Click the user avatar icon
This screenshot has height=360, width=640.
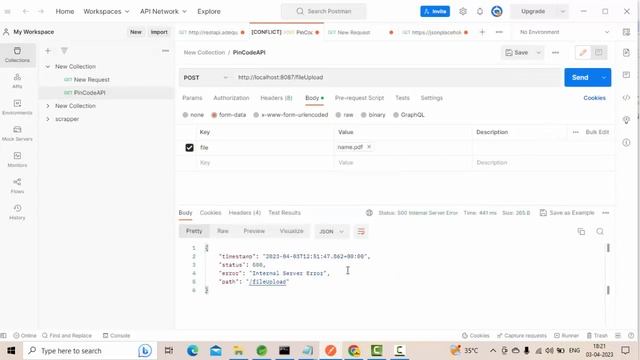(497, 11)
